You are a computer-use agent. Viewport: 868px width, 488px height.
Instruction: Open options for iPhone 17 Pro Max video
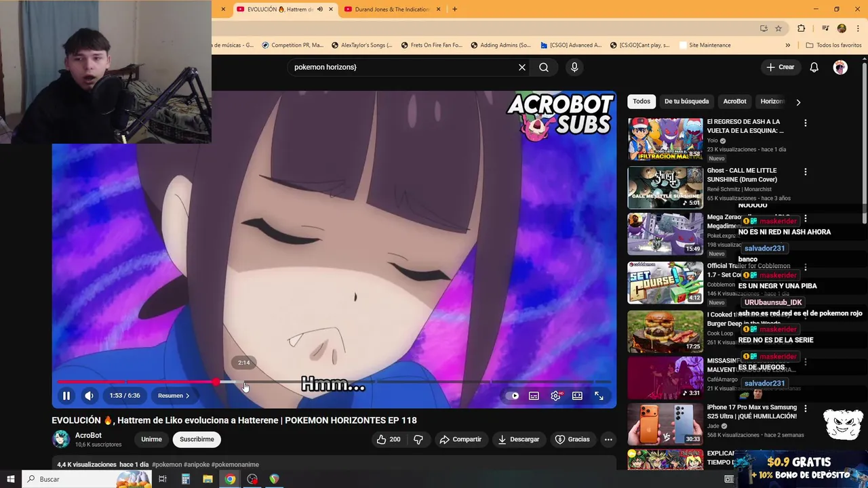point(805,409)
